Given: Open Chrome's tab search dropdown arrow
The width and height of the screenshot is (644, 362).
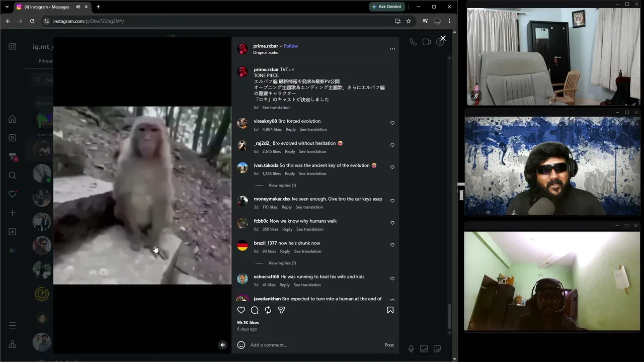Looking at the screenshot, I should 7,7.
